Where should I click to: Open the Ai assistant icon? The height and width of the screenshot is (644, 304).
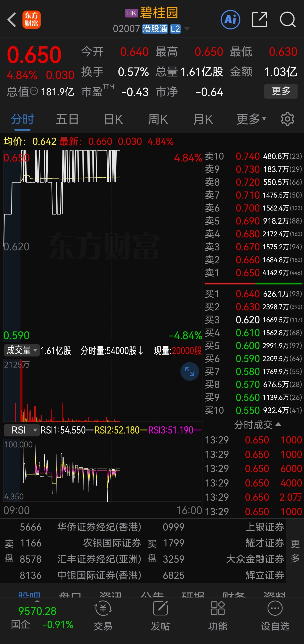click(230, 19)
